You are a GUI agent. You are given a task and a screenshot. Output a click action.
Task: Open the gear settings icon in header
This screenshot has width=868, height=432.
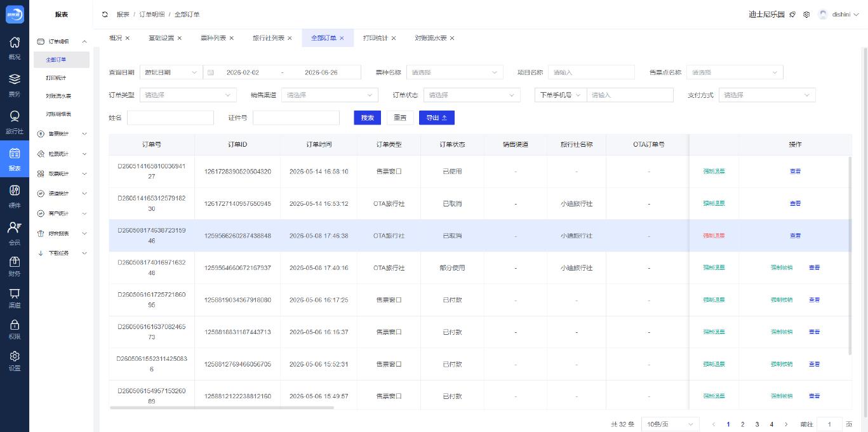coord(806,14)
